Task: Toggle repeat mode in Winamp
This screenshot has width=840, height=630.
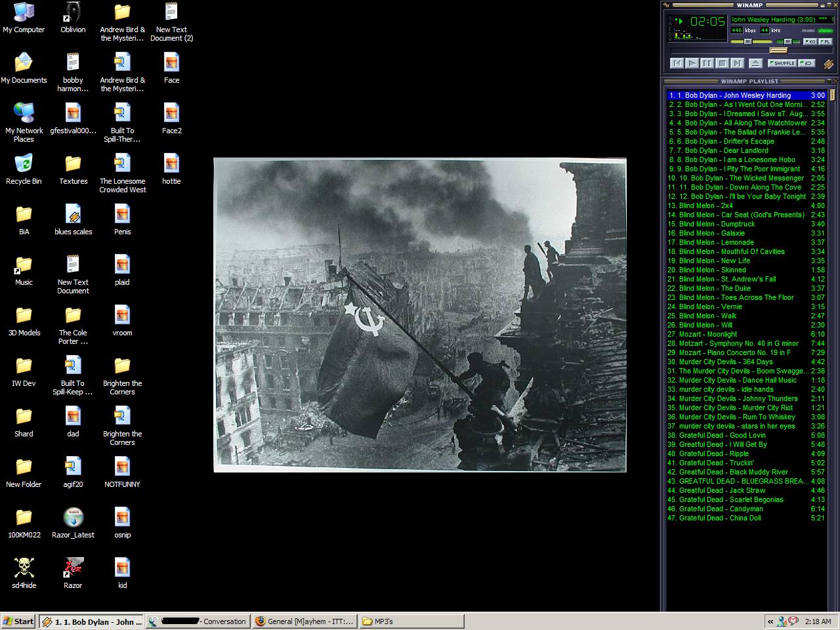Action: [x=808, y=63]
